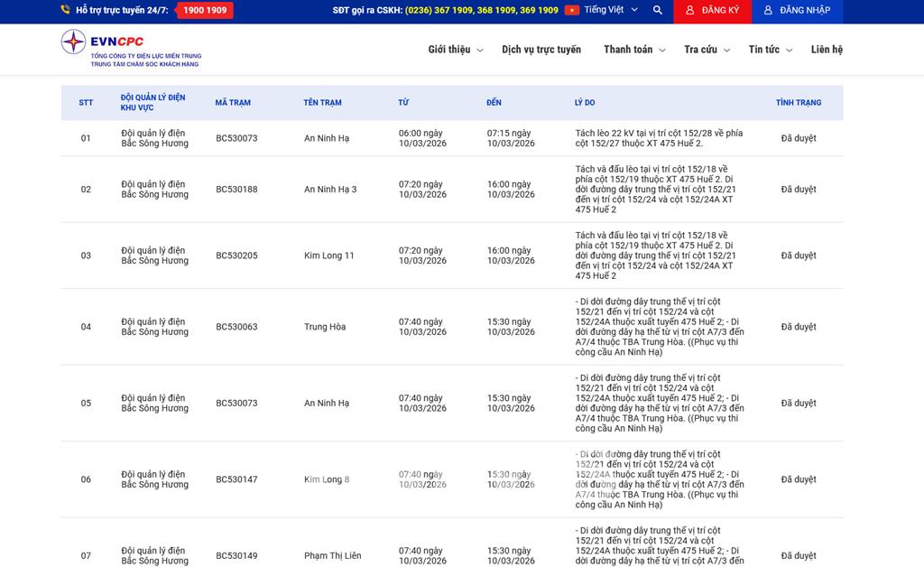Viewport: 924px width, 567px height.
Task: Expand the Giới thiệu menu
Action: (455, 50)
